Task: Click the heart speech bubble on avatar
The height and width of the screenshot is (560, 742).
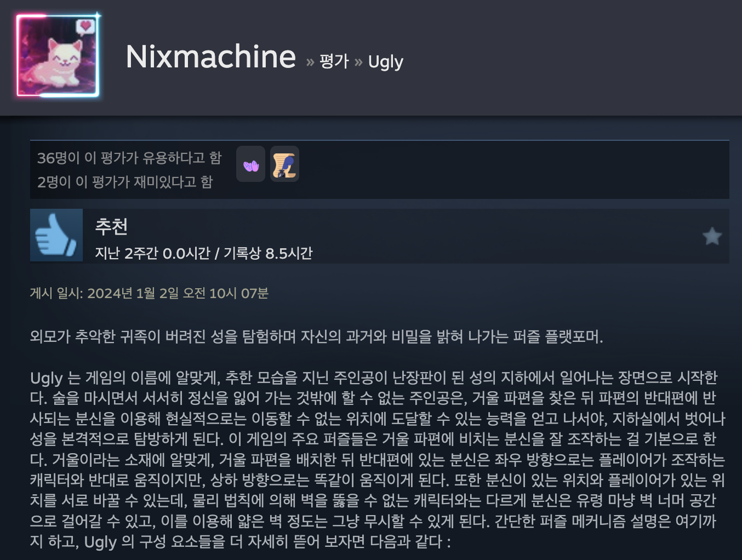Action: [85, 26]
